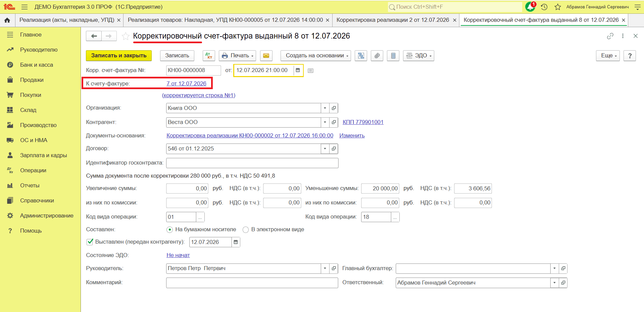Image resolution: width=644 pixels, height=312 pixels.
Task: Click Записать и закрыть button
Action: (x=119, y=56)
